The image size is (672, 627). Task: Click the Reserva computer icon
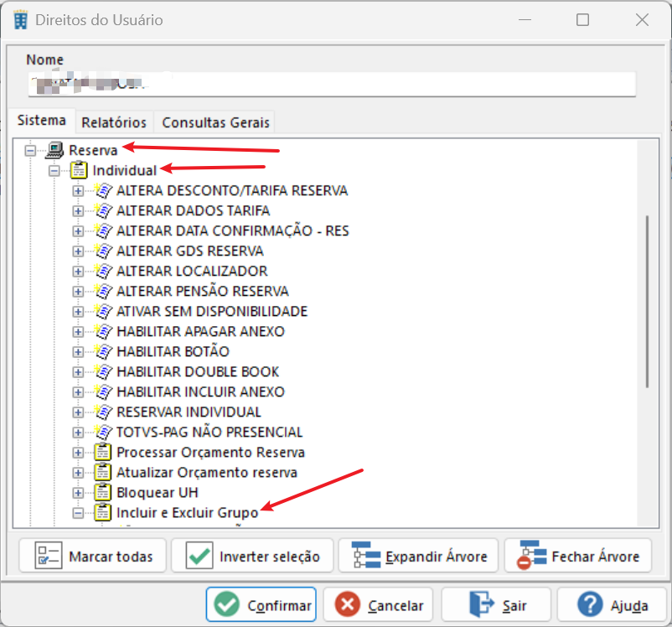coord(54,150)
